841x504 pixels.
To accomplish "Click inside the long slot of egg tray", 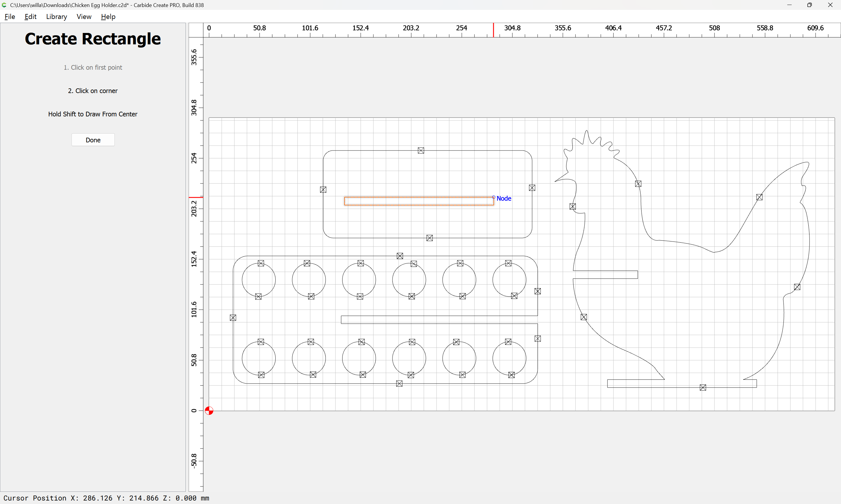I will coord(439,320).
